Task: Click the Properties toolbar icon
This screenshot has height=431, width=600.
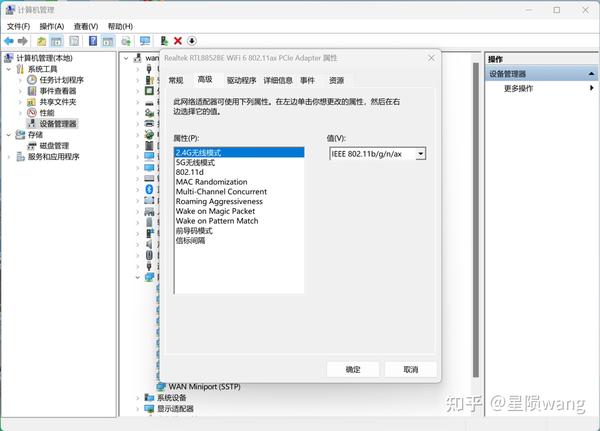Action: coord(74,41)
